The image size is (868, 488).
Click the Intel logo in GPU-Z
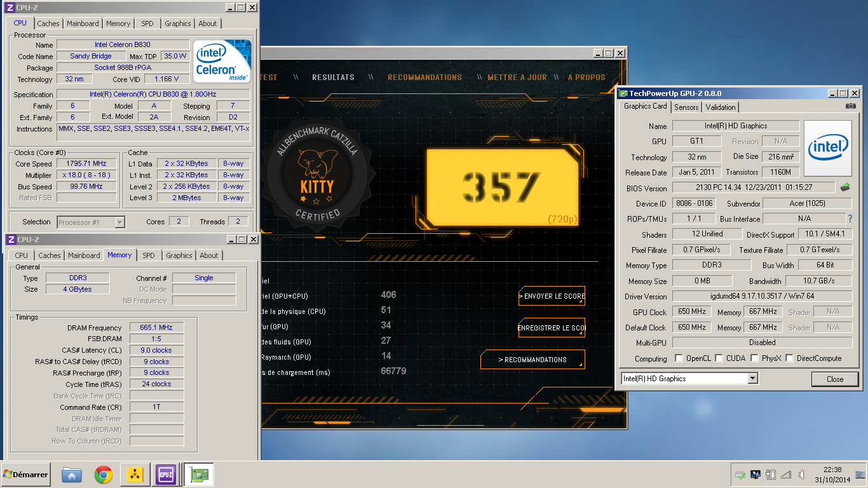tap(828, 148)
